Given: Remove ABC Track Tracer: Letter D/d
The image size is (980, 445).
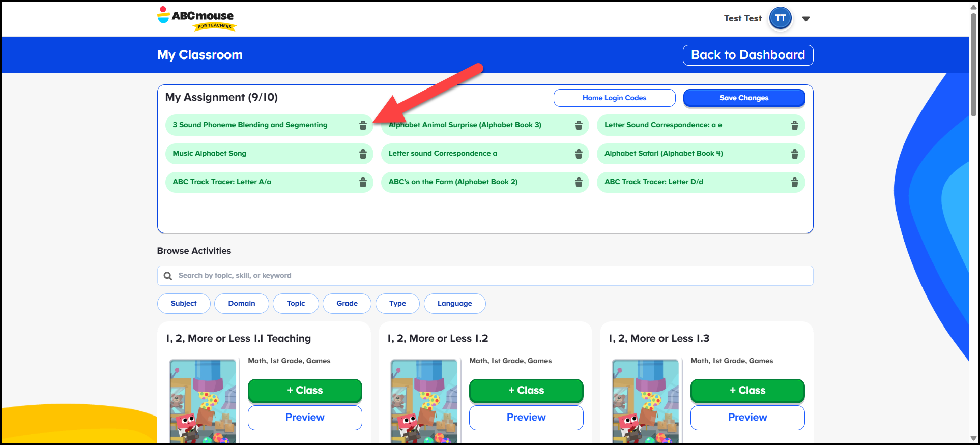Looking at the screenshot, I should pyautogui.click(x=794, y=182).
